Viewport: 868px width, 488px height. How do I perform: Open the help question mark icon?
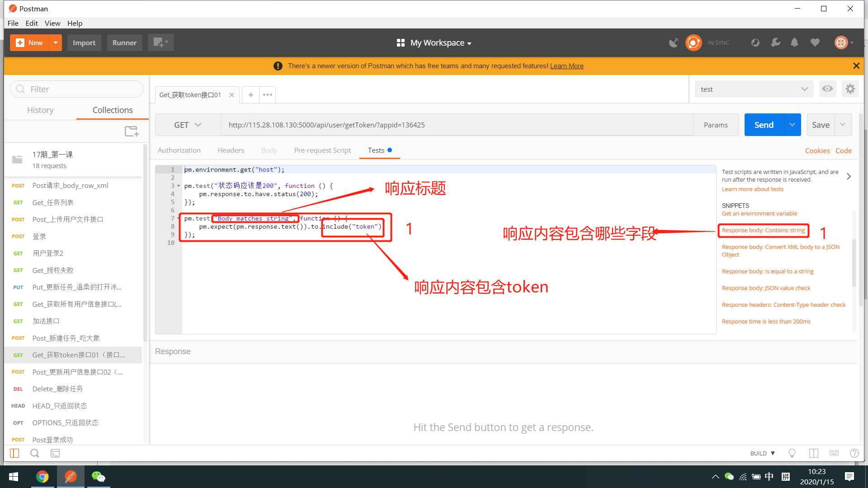pos(854,453)
